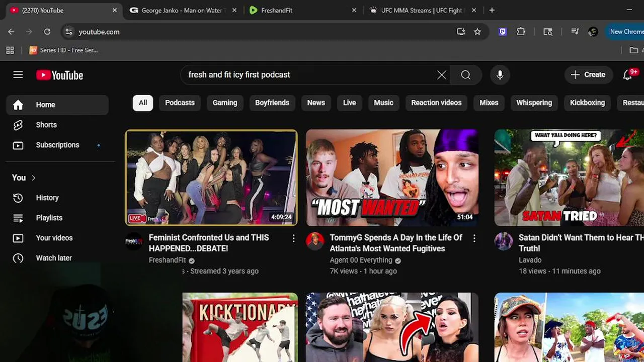Open Chrome extensions puzzle icon

[x=521, y=32]
